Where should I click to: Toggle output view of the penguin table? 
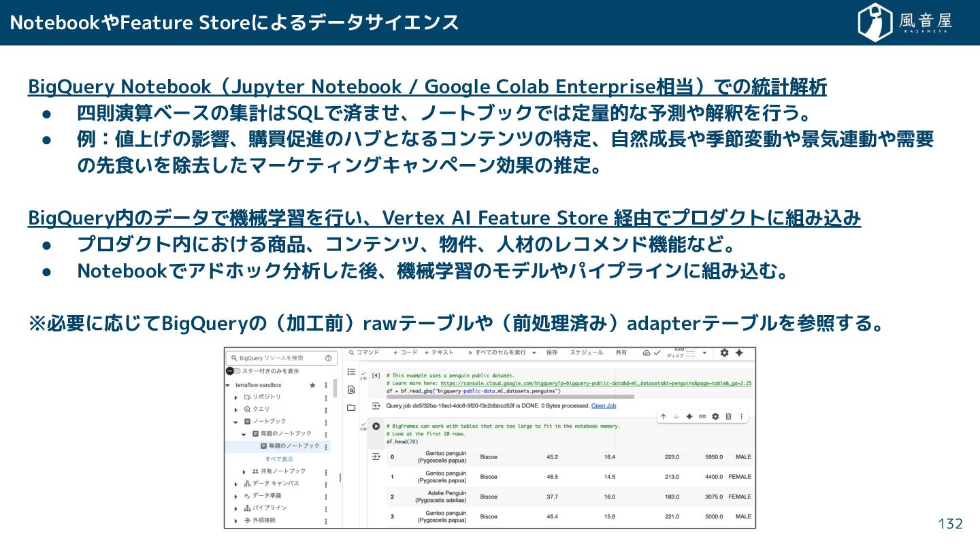pyautogui.click(x=376, y=456)
